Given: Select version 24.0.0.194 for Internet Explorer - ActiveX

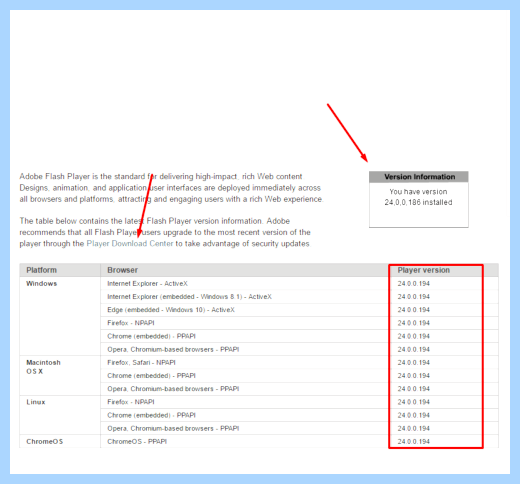Looking at the screenshot, I should (414, 284).
